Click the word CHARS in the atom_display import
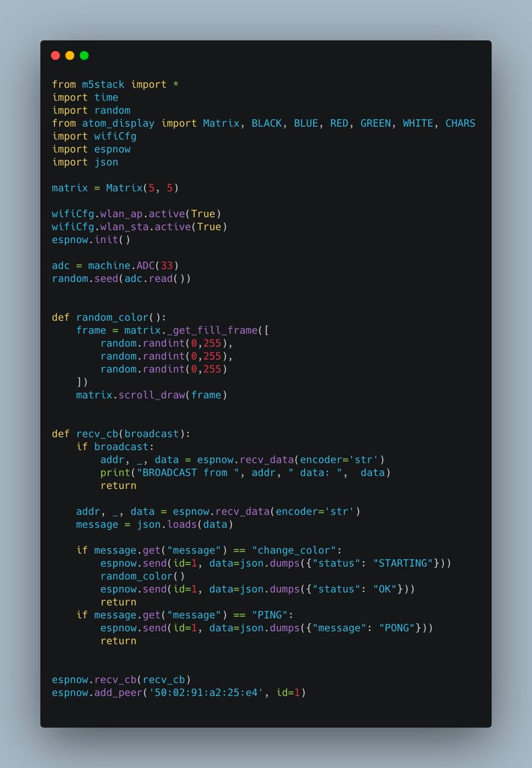Viewport: 532px width, 768px height. [460, 124]
